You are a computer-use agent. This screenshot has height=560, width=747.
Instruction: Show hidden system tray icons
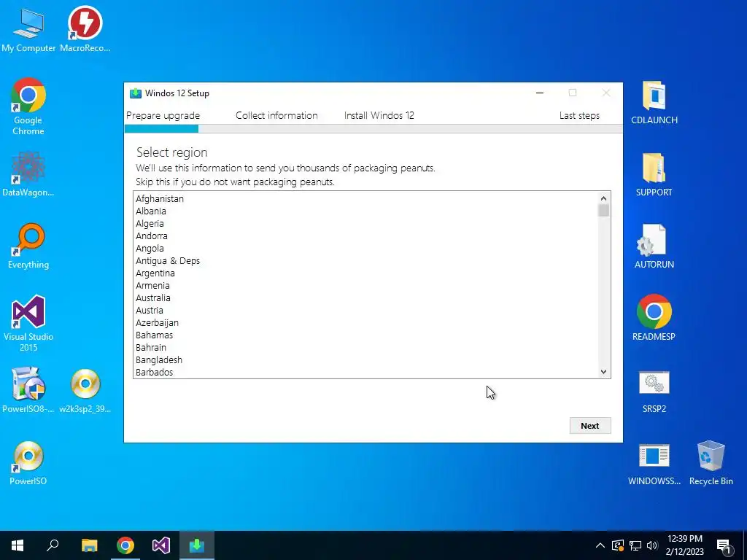(600, 545)
